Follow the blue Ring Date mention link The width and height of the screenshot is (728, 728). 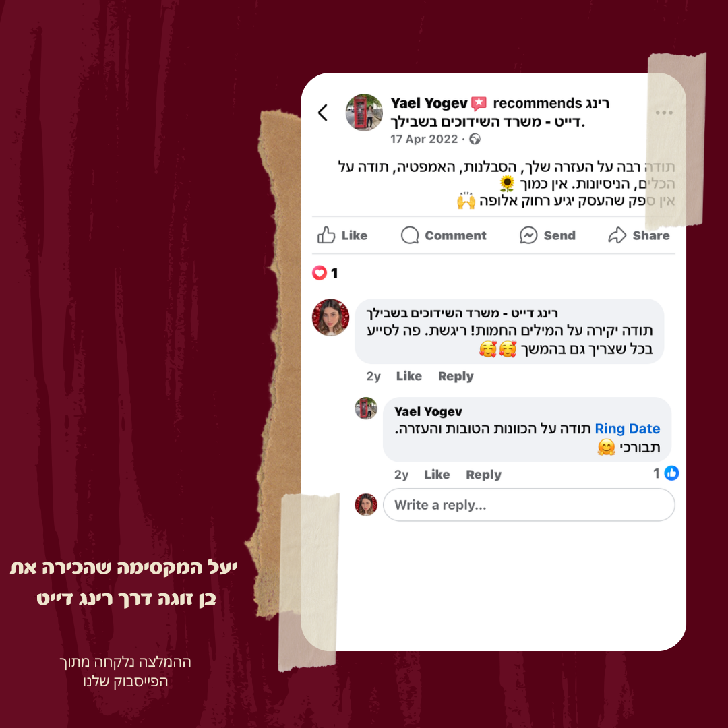(628, 429)
